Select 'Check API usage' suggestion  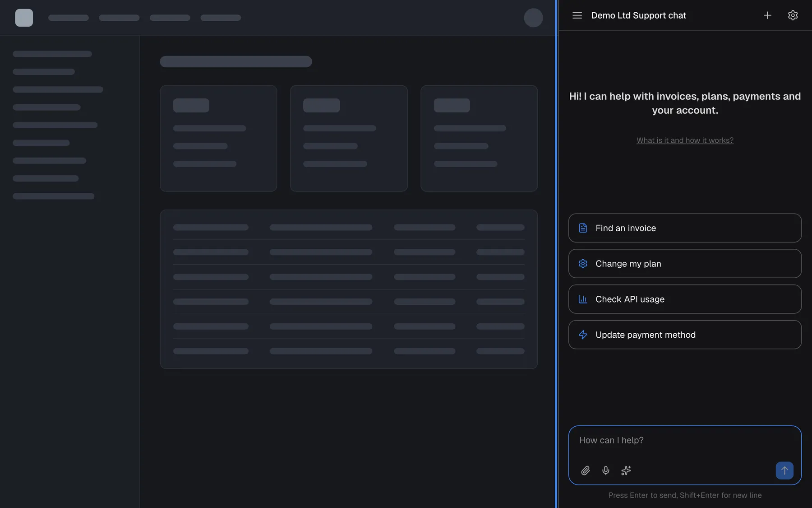tap(685, 299)
